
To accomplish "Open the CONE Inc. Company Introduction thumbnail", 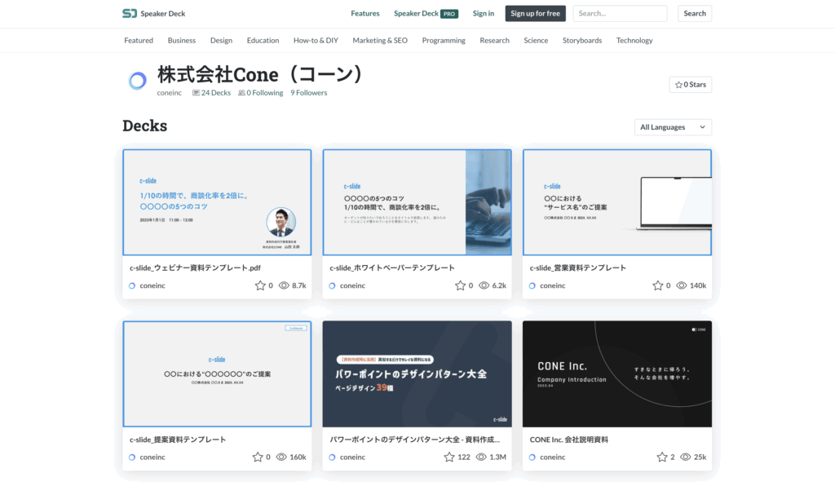I will pos(616,374).
